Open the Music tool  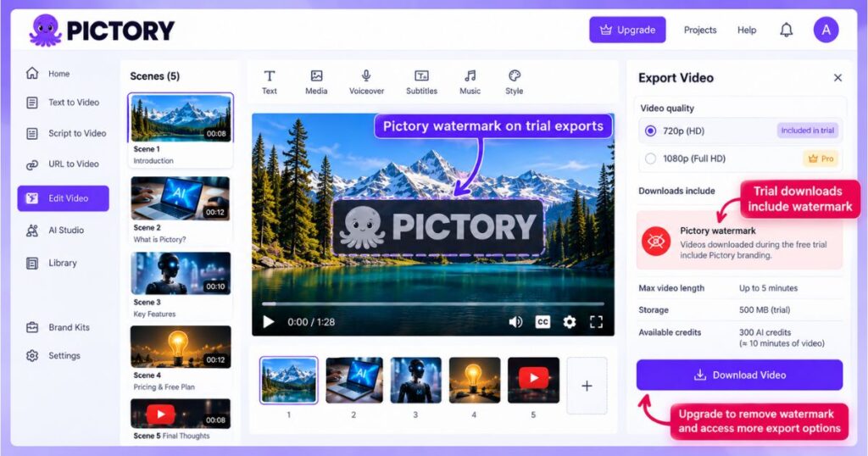470,82
